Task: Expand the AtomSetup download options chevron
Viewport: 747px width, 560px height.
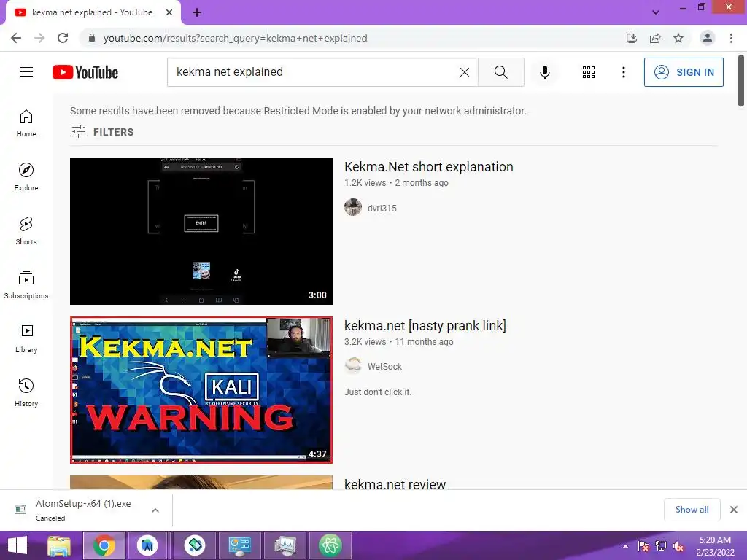Action: 155,510
